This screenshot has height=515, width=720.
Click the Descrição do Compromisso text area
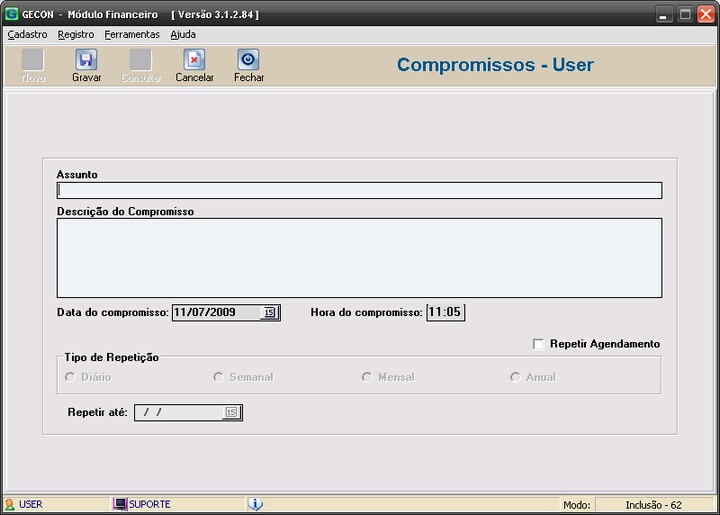tap(359, 258)
